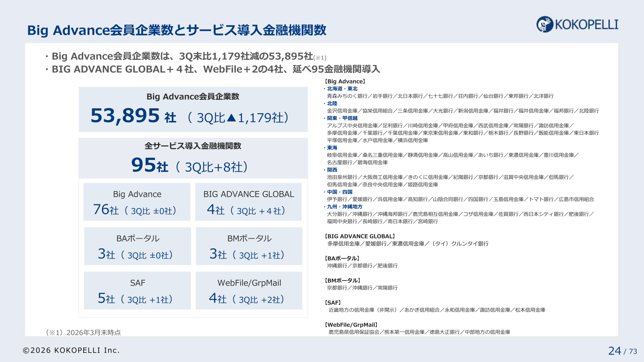The image size is (644, 362).
Task: Click the line '多摩信用金庫／愛媛銀行／東濃信用金庫'
Action: point(408,244)
